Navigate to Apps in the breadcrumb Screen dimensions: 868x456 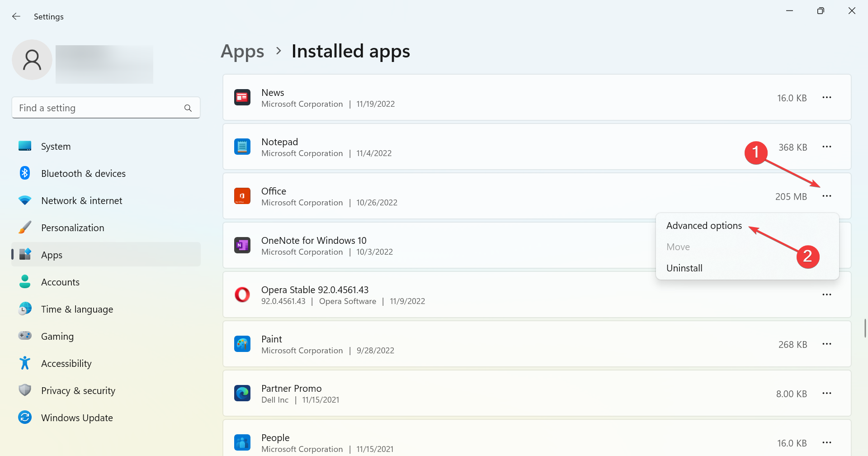pos(242,52)
